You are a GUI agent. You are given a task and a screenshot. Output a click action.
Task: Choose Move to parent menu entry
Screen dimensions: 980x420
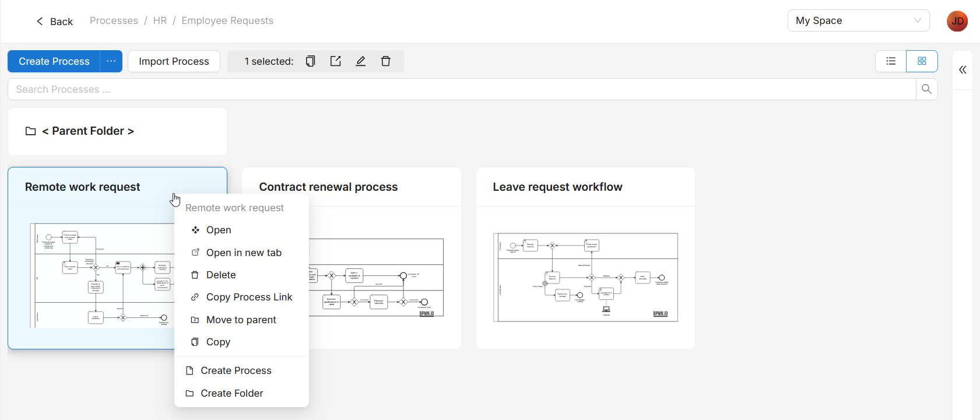(x=241, y=320)
